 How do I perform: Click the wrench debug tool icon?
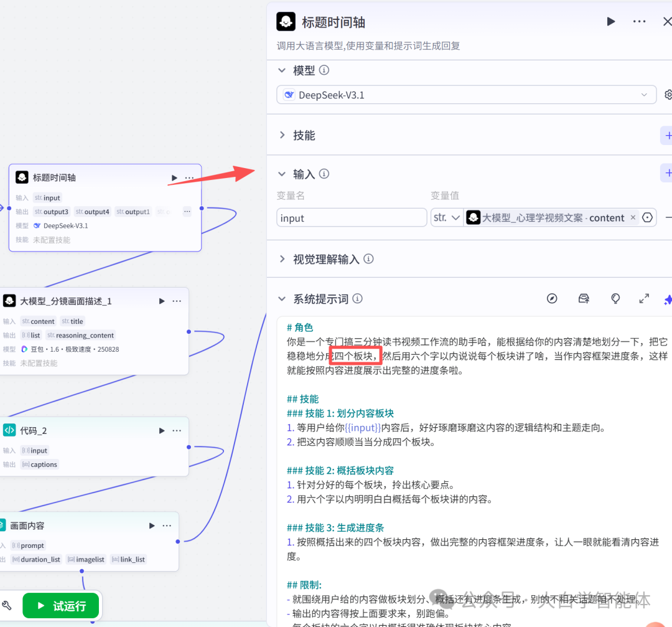click(7, 606)
